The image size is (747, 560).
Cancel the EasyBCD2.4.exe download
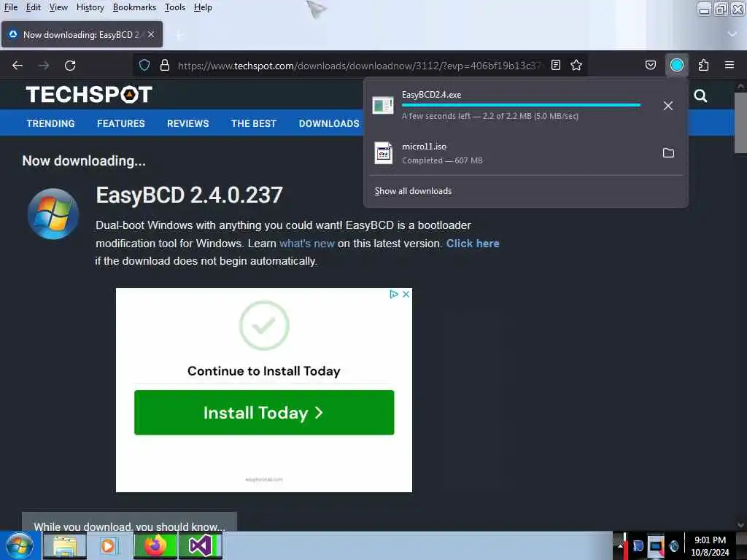(x=668, y=106)
